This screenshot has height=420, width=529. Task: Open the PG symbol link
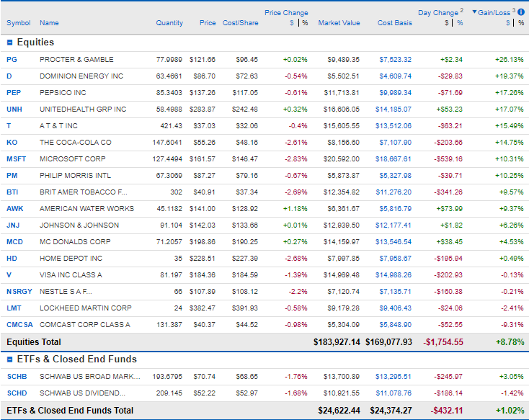click(12, 60)
